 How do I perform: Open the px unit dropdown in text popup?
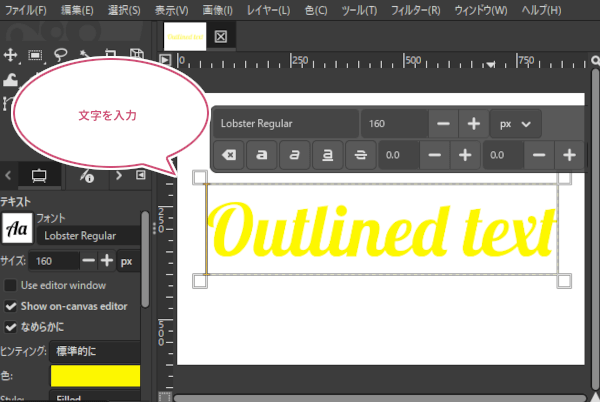coord(514,124)
